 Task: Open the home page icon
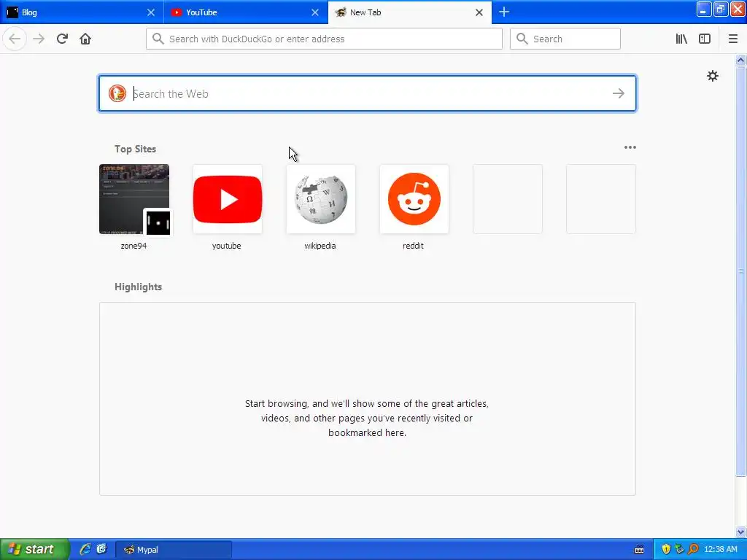click(x=85, y=39)
